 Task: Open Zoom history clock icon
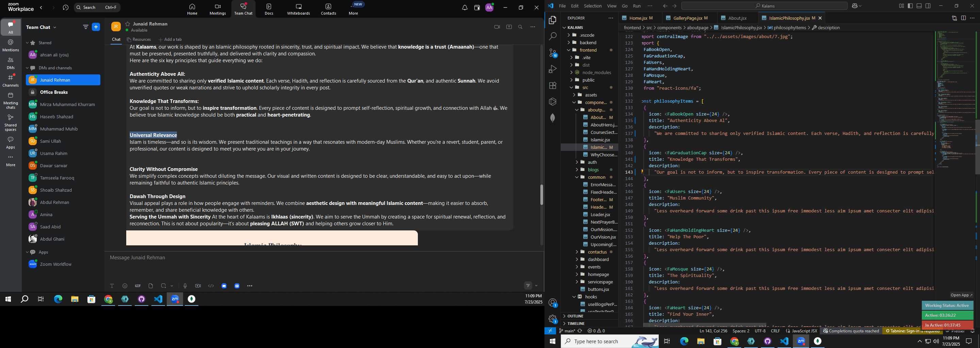tap(65, 7)
